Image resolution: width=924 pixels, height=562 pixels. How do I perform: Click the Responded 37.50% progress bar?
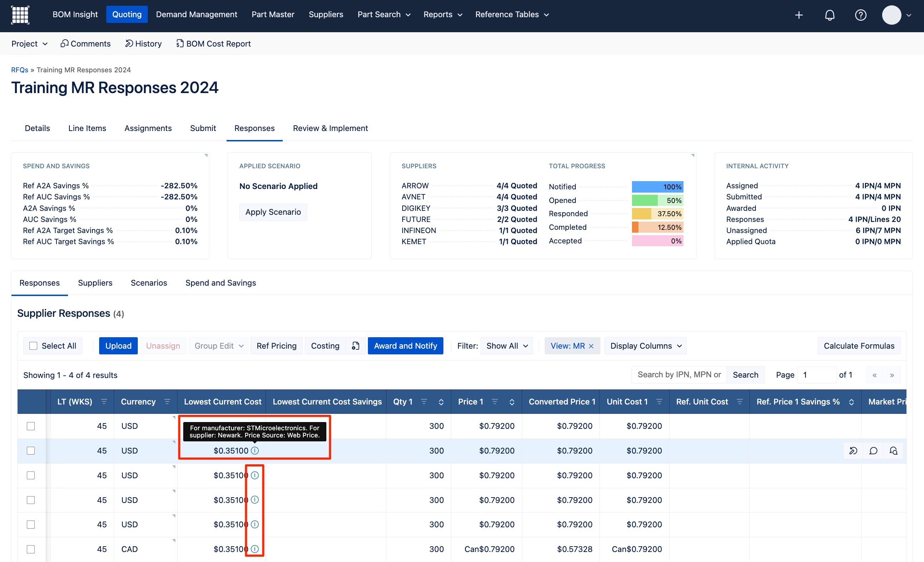coord(657,214)
